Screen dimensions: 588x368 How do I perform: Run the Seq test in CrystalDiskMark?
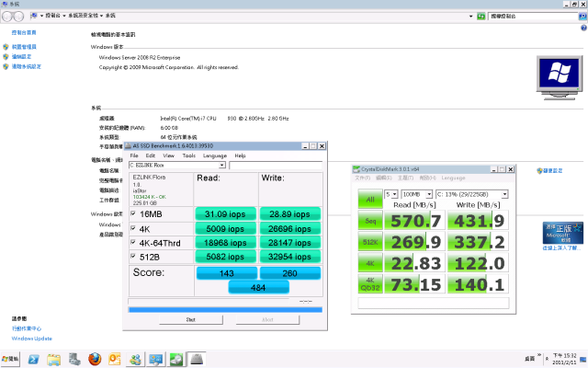pos(370,221)
